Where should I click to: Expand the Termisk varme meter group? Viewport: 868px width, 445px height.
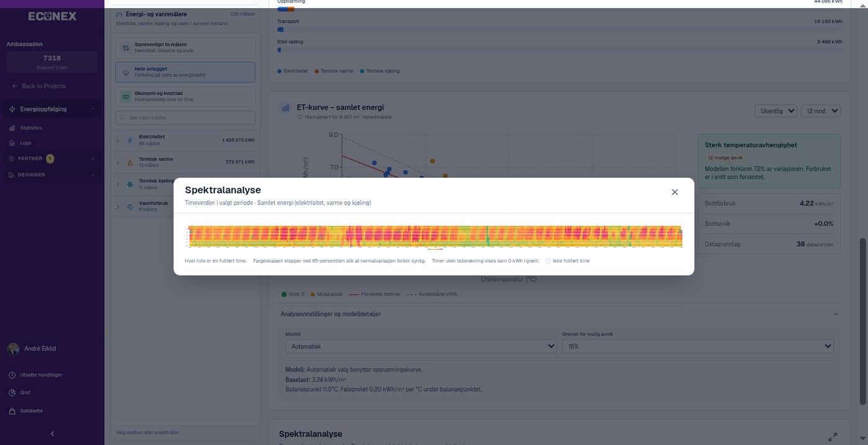pos(118,162)
